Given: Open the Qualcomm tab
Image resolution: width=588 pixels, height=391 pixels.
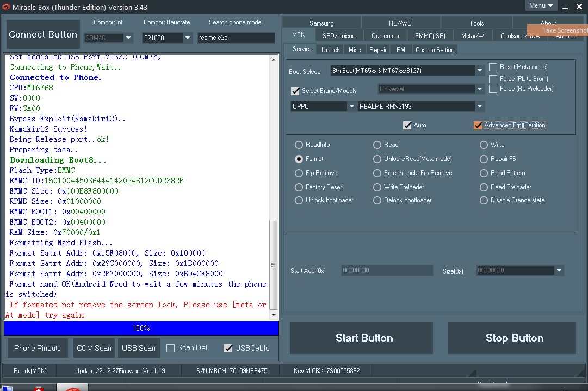Looking at the screenshot, I should pyautogui.click(x=385, y=35).
